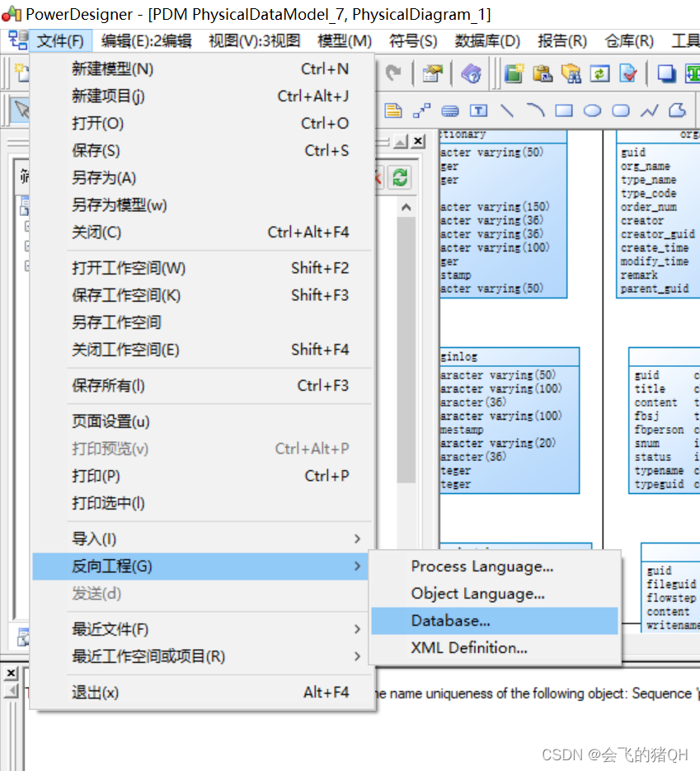Select the Polyline tool

(x=650, y=110)
